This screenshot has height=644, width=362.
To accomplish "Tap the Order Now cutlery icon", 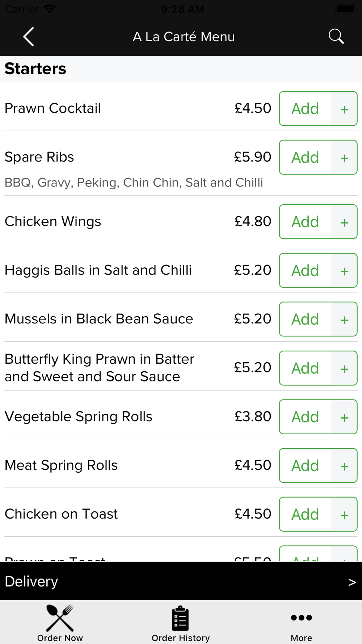I will coord(60,618).
